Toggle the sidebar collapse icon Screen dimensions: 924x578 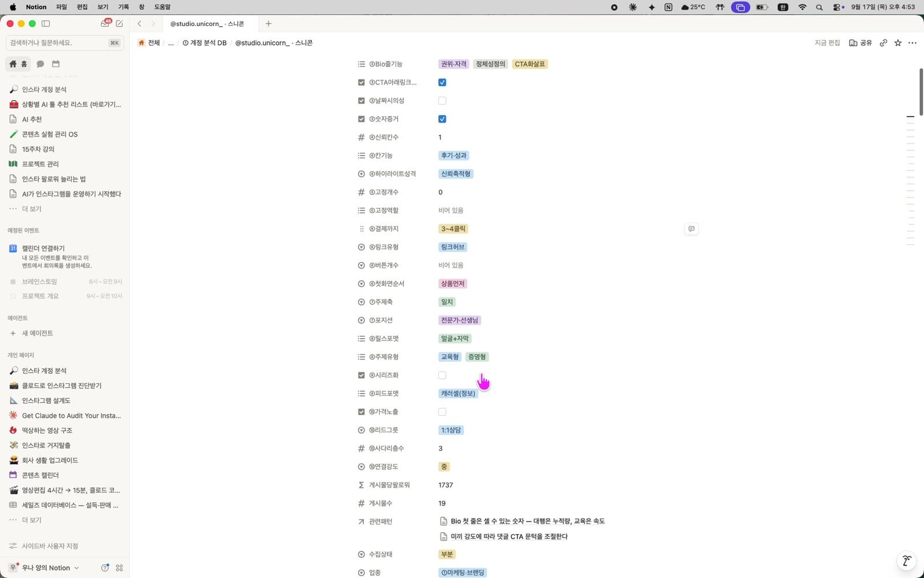coord(46,24)
